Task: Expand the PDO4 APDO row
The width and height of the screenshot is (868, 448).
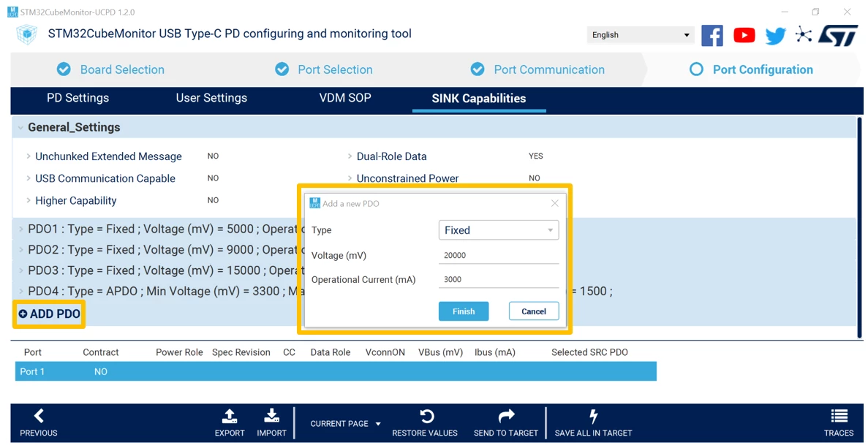Action: pos(21,292)
